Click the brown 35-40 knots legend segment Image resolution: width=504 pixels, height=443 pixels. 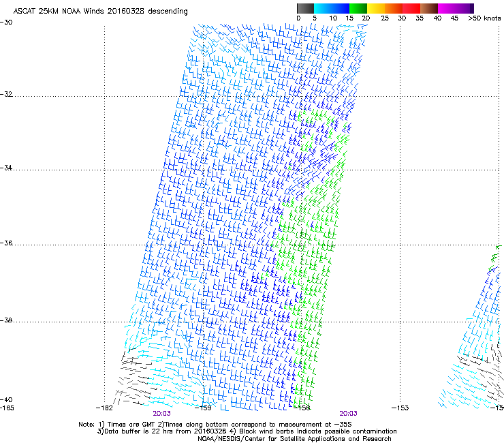coord(429,8)
